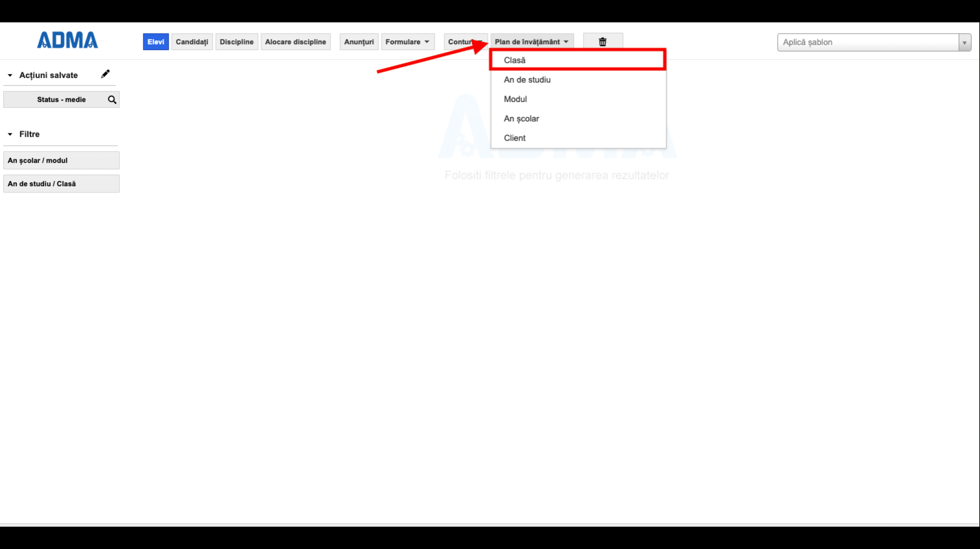Collapse the Filtre section arrow
Viewport: 980px width, 549px height.
10,134
